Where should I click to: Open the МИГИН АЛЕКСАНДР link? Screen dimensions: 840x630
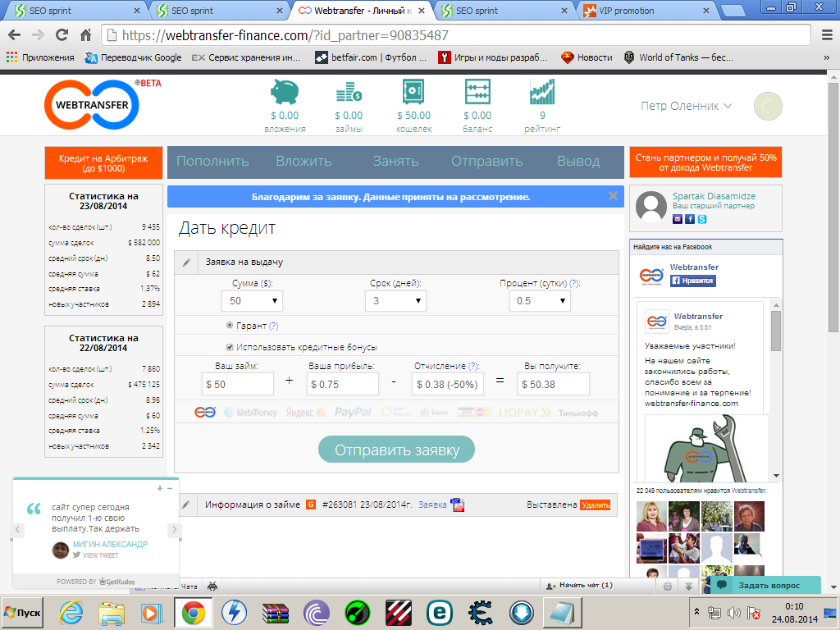point(110,545)
